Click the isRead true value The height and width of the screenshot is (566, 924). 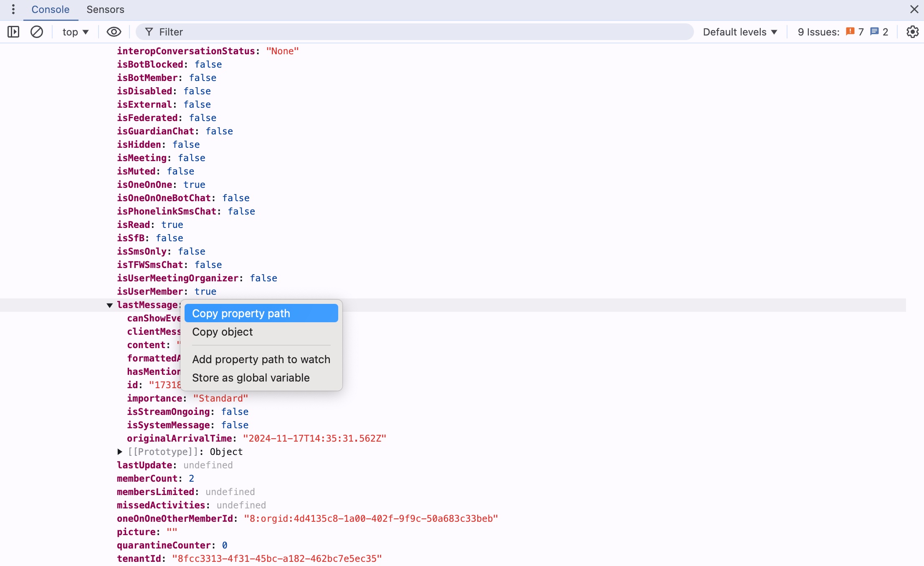tap(172, 225)
